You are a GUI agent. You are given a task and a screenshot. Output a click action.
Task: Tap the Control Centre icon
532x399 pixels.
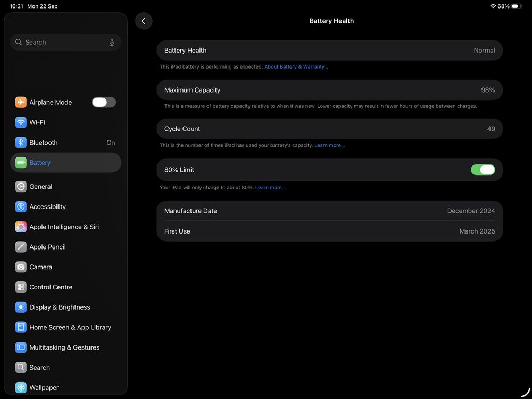click(21, 287)
